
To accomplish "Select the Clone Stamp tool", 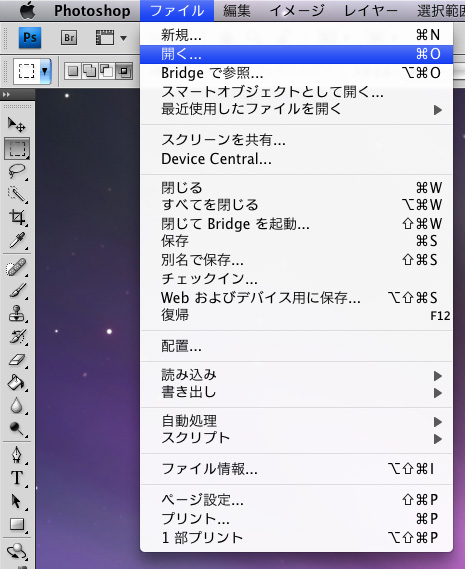I will (17, 314).
